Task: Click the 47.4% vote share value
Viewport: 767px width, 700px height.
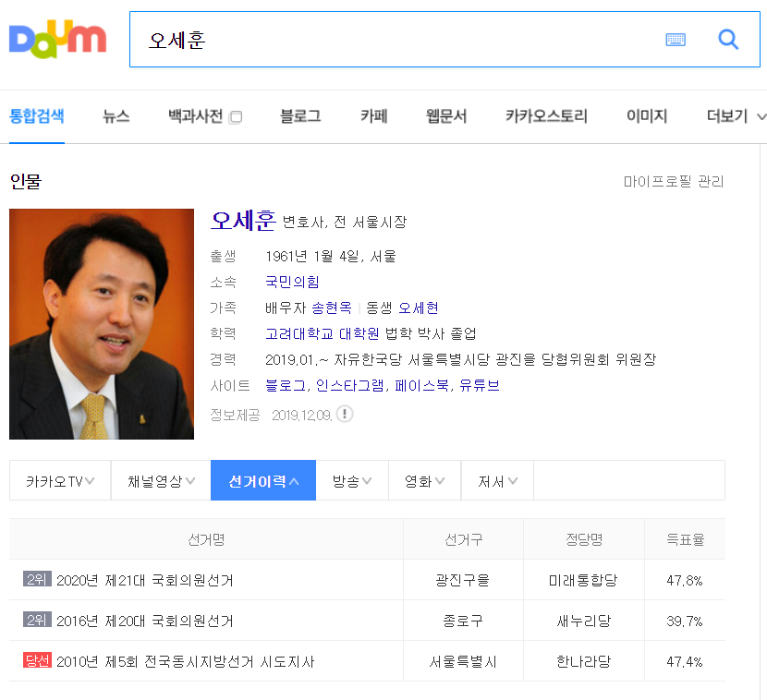Action: pos(685,661)
